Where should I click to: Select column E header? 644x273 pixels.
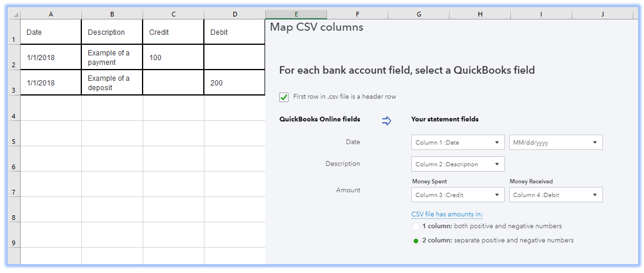tap(296, 14)
